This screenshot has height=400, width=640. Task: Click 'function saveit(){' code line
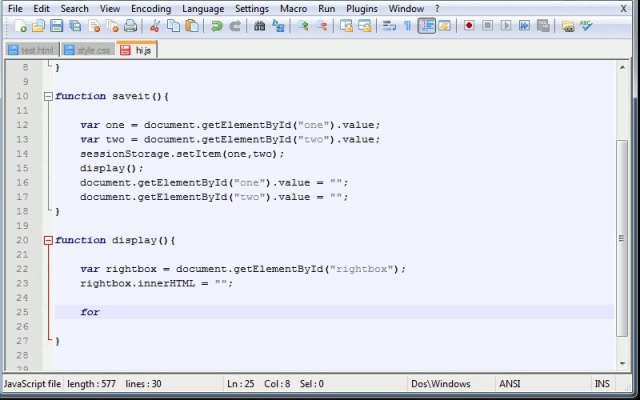coord(112,96)
